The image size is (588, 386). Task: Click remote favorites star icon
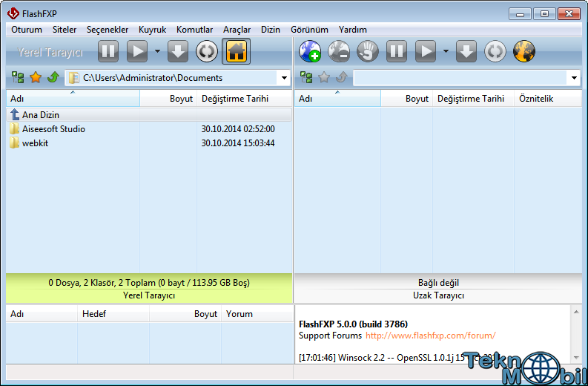324,78
